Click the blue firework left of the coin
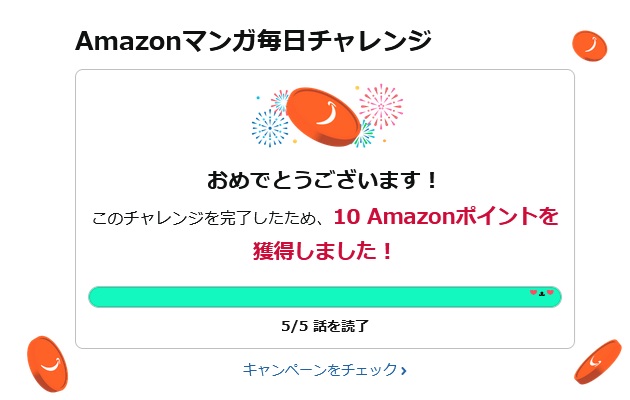Viewport: 630px width, 400px height. click(x=270, y=128)
